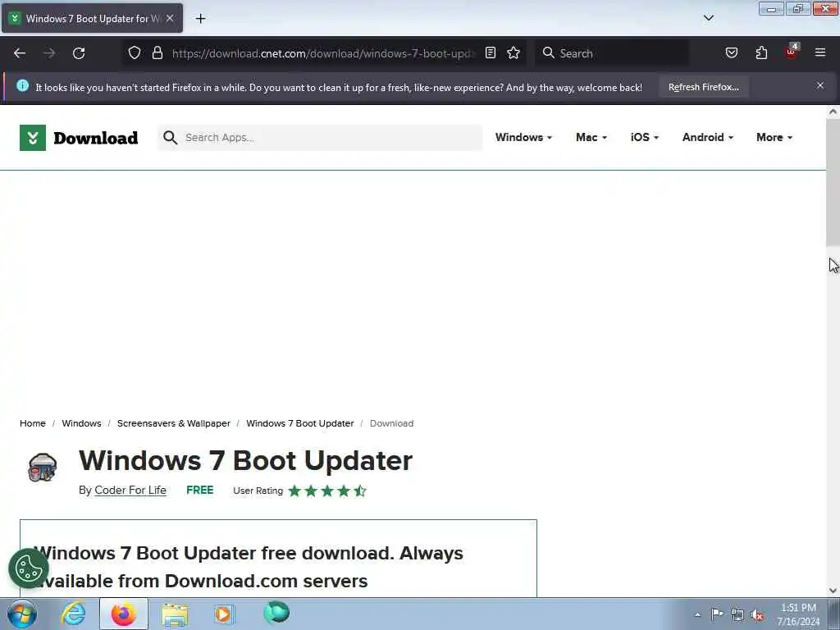Open the tracking protection shield icon
Viewport: 840px width, 630px height.
click(x=135, y=53)
